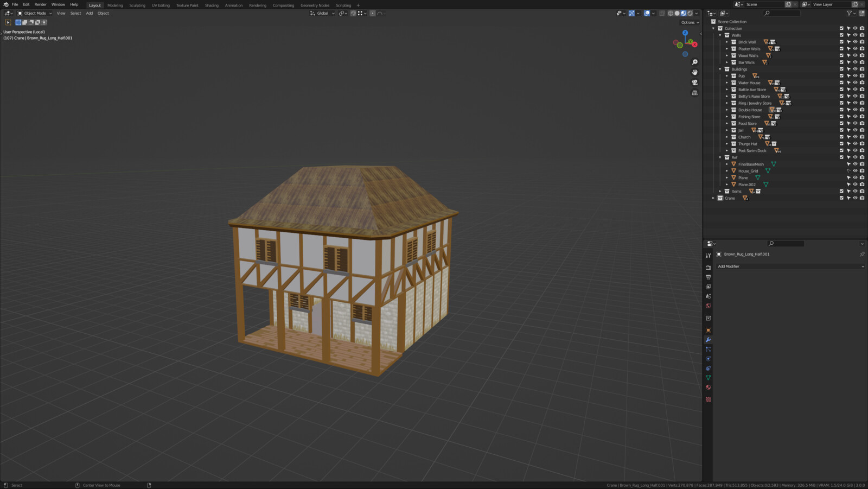This screenshot has width=868, height=489.
Task: Toggle snapping magnet in header
Action: (x=353, y=13)
